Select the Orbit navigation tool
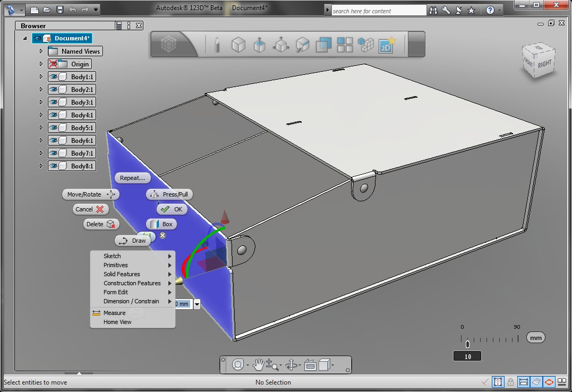Viewport: 572px width, 392px height. click(291, 364)
